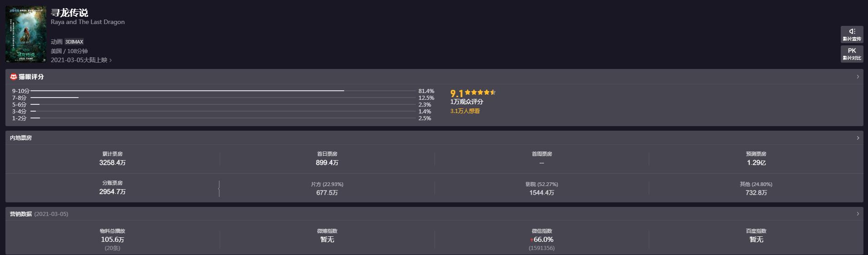Select the 累计票房 3258.4万 figure
The height and width of the screenshot is (255, 868).
click(x=113, y=162)
